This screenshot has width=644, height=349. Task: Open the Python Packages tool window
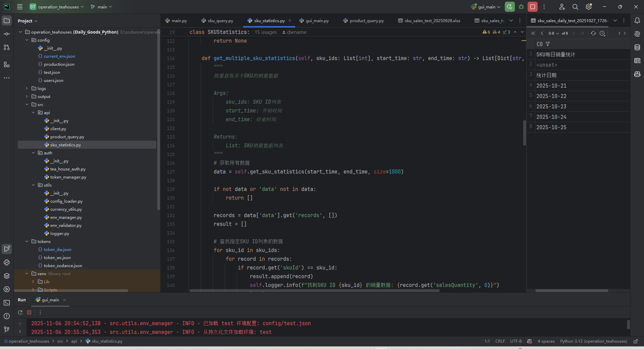(7, 276)
